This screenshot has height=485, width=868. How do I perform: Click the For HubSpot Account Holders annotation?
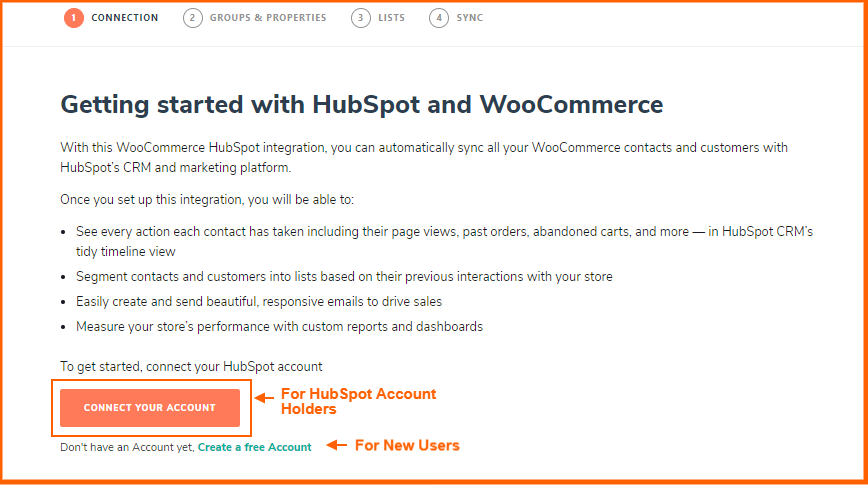click(x=359, y=401)
